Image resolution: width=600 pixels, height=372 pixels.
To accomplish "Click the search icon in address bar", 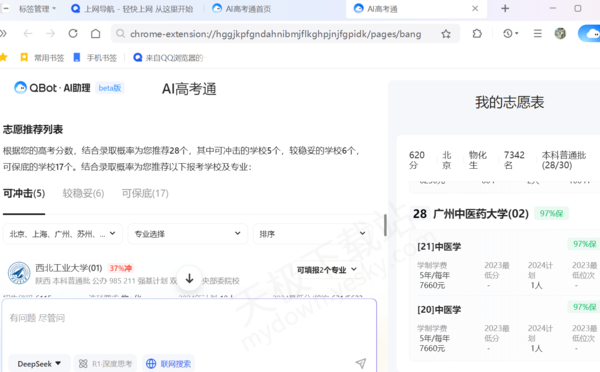I will click(x=121, y=34).
